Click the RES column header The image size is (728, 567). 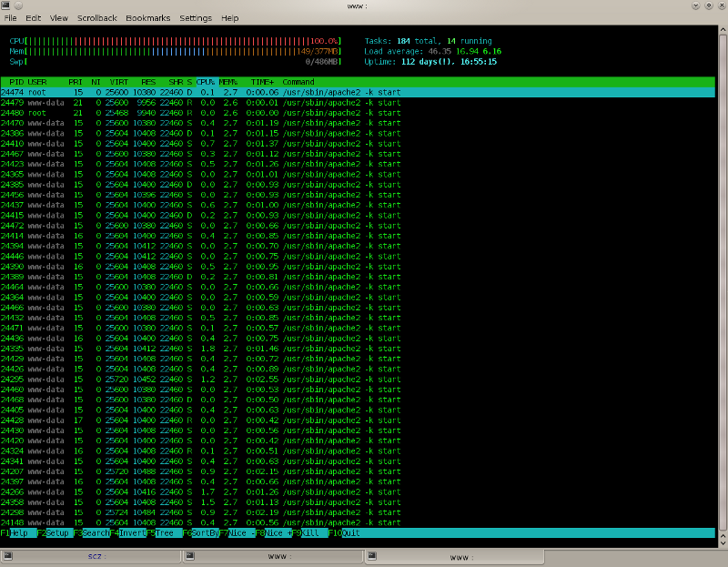(x=148, y=82)
